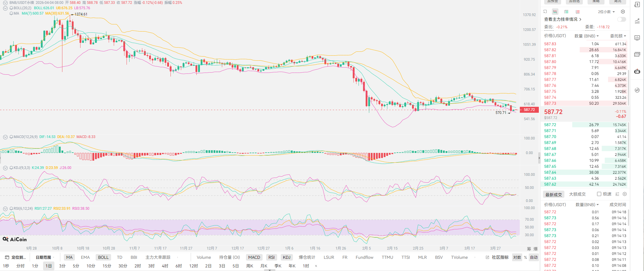This screenshot has height=271, width=644.
Task: Click the rising bar chart sidebar icon
Action: [637, 21]
